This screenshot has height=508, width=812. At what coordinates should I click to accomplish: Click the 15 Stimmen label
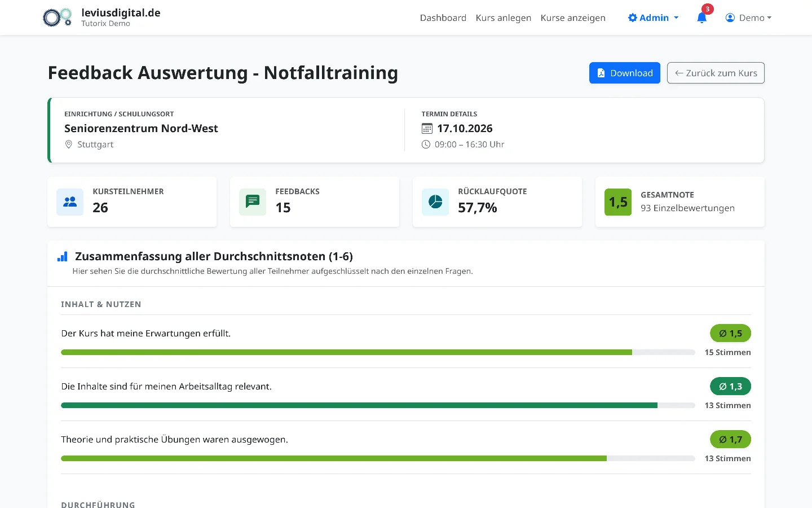(x=727, y=352)
